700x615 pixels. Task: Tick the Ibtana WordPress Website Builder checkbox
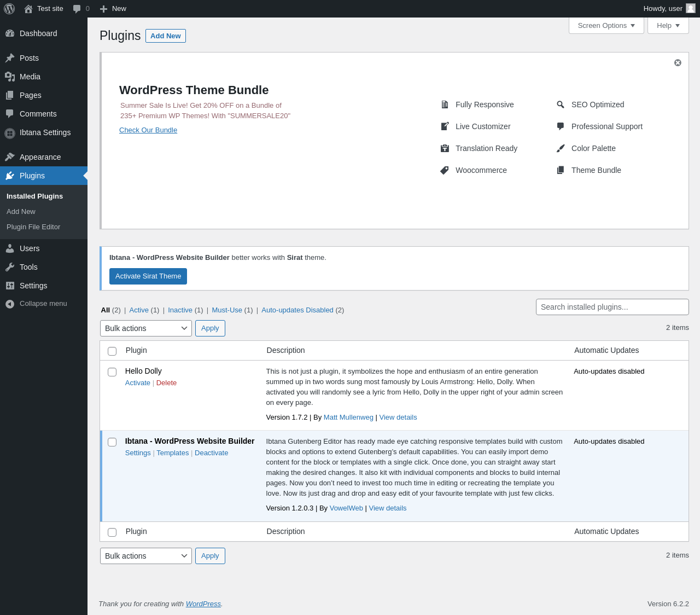tap(112, 442)
